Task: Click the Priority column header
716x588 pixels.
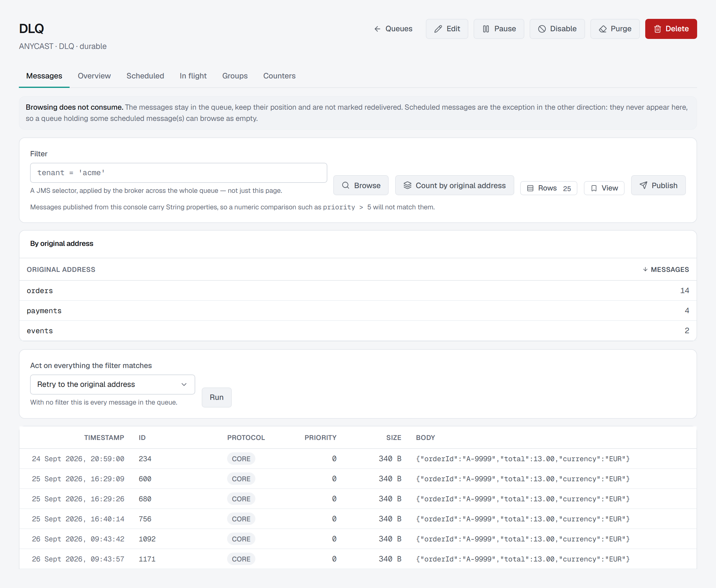Action: (x=321, y=438)
